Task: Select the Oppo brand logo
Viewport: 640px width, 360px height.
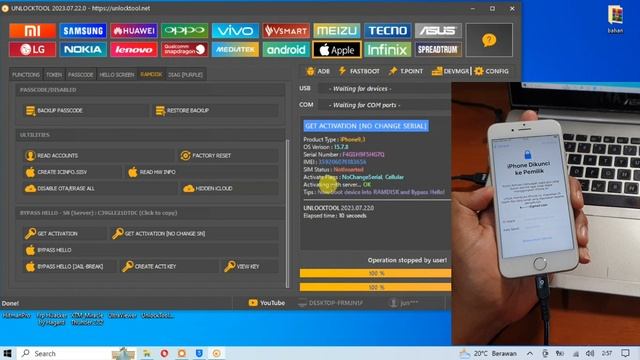Action: [x=184, y=31]
